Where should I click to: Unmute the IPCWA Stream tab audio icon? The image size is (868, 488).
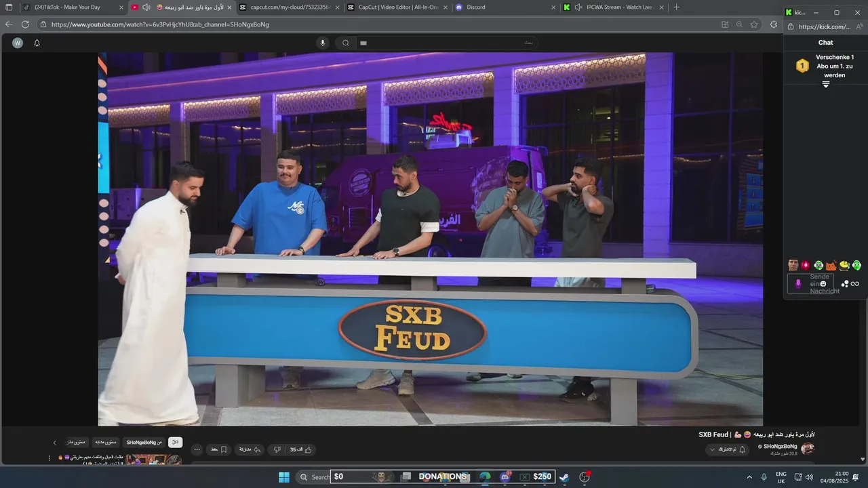coord(578,7)
